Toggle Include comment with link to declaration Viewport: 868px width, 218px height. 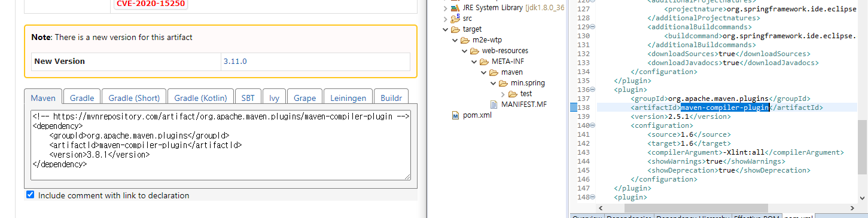[x=31, y=195]
